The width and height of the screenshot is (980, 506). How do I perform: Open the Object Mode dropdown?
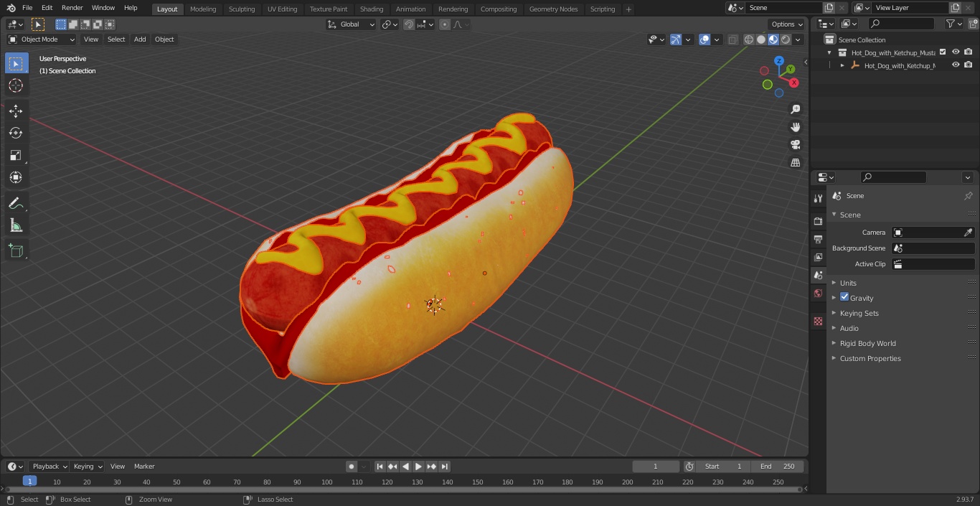42,39
